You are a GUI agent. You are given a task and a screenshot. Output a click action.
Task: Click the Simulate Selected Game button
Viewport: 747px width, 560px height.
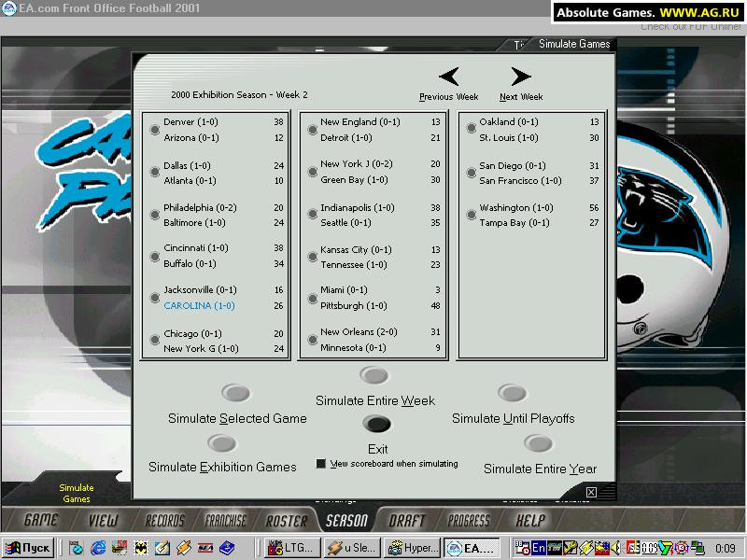pyautogui.click(x=236, y=393)
